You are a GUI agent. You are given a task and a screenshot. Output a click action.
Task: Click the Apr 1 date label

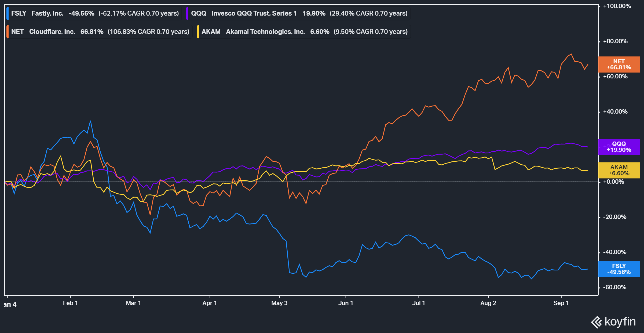click(210, 303)
